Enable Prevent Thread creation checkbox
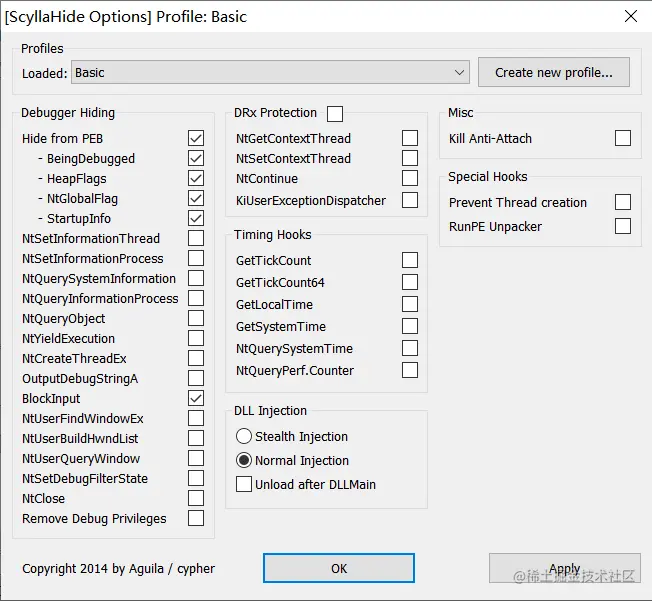 click(x=623, y=202)
